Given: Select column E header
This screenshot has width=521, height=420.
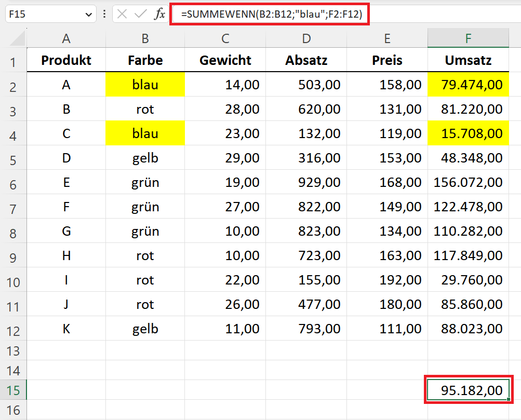Looking at the screenshot, I should 387,38.
